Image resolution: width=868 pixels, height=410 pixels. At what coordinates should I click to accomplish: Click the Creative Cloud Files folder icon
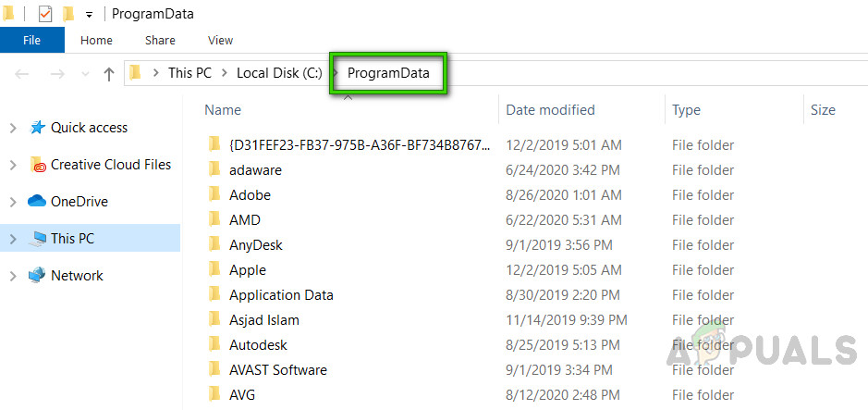coord(37,165)
